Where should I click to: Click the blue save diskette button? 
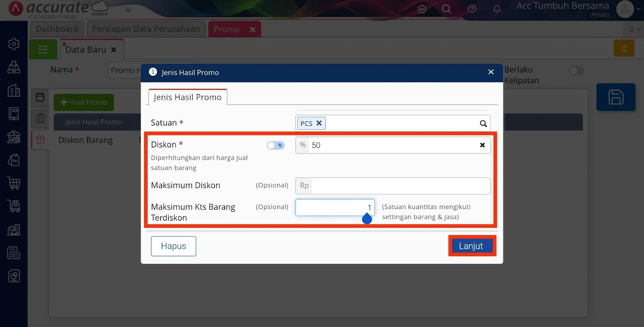616,97
